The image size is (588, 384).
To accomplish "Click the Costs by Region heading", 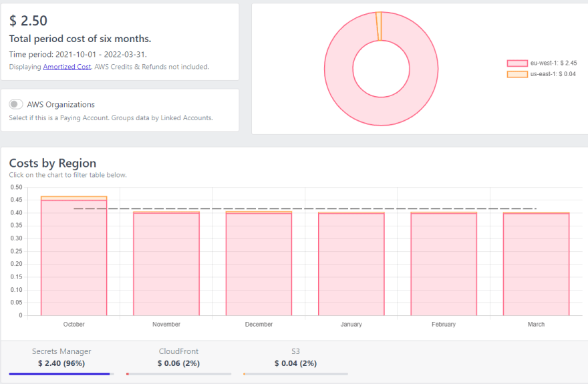I will 53,163.
